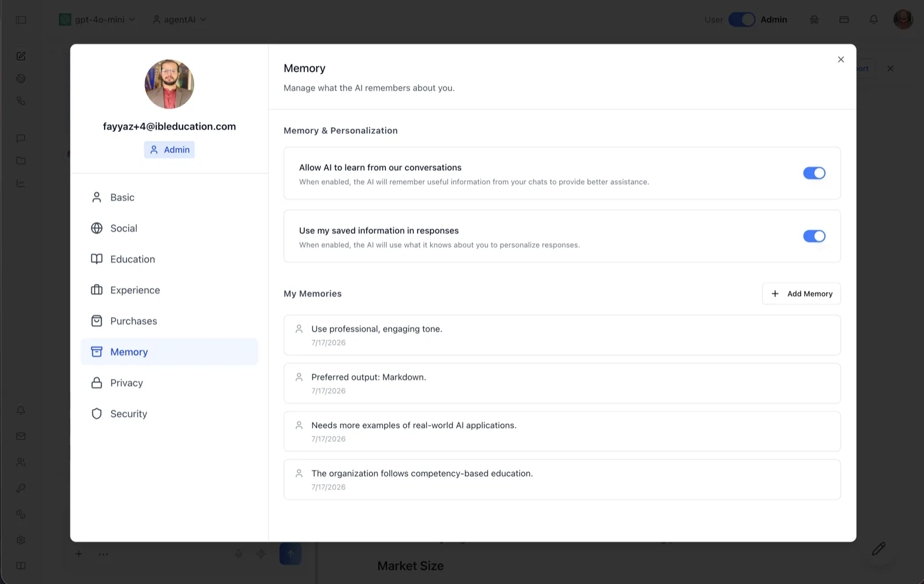Viewport: 924px width, 584px height.
Task: Click the mail envelope icon in sidebar
Action: [x=21, y=436]
